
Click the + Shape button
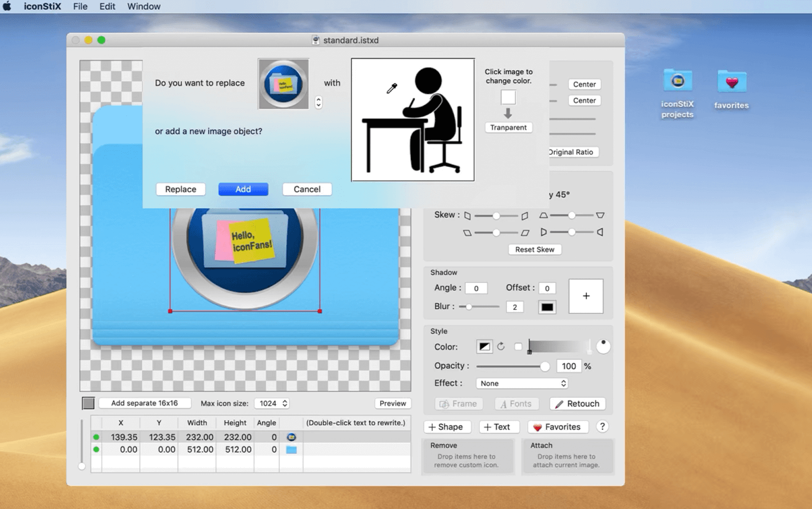(447, 427)
